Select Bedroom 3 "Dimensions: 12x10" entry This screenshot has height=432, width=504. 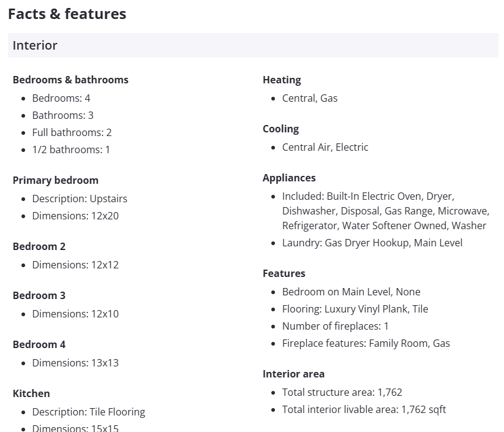pos(75,314)
